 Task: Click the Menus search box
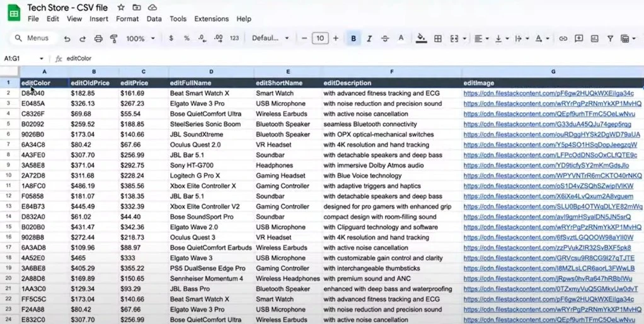[32, 38]
